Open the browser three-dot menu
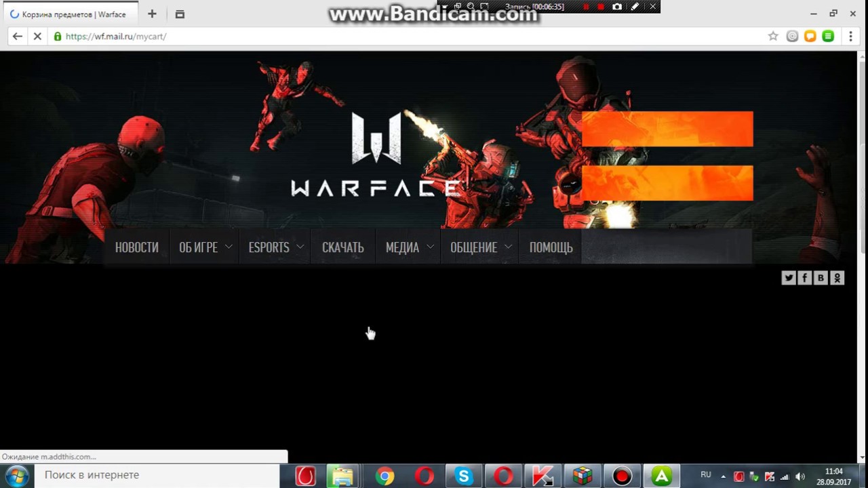The width and height of the screenshot is (868, 488). click(850, 37)
